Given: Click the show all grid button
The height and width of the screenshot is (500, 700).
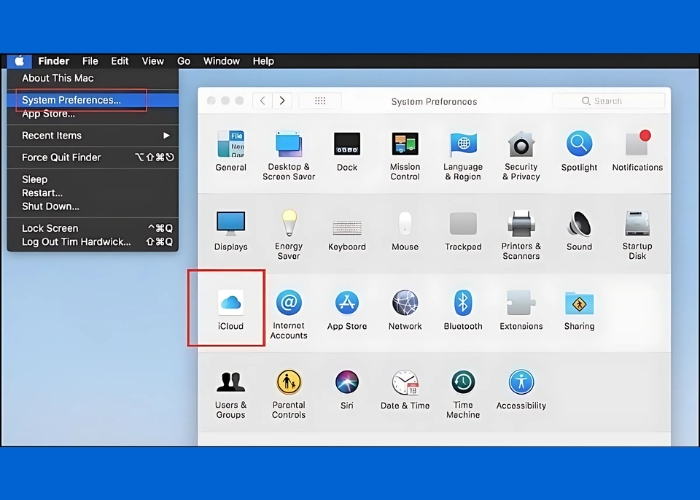Looking at the screenshot, I should click(x=320, y=101).
